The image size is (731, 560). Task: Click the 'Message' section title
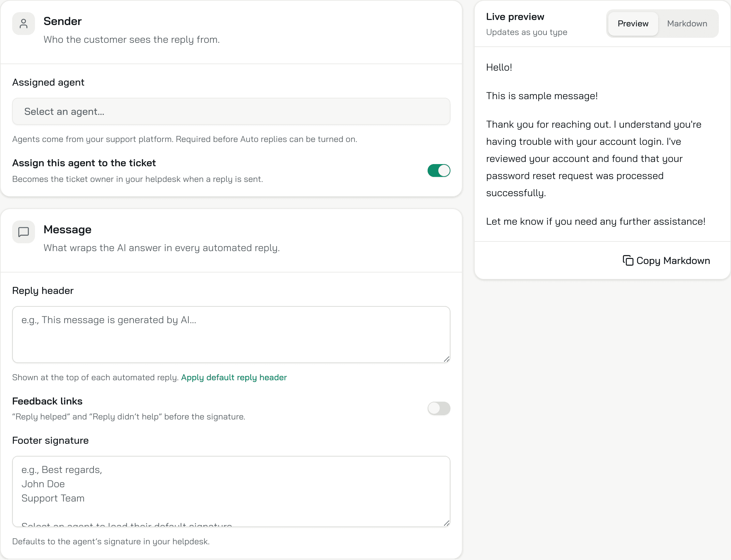tap(67, 229)
